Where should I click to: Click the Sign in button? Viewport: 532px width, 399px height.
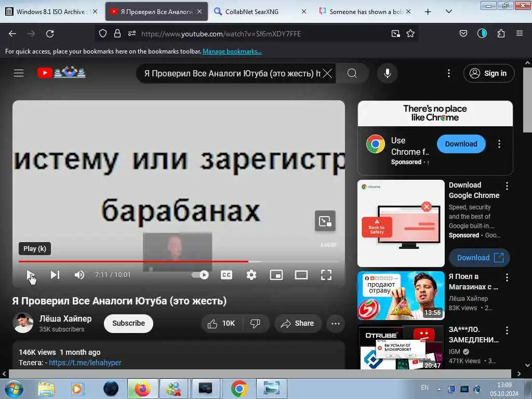click(488, 73)
